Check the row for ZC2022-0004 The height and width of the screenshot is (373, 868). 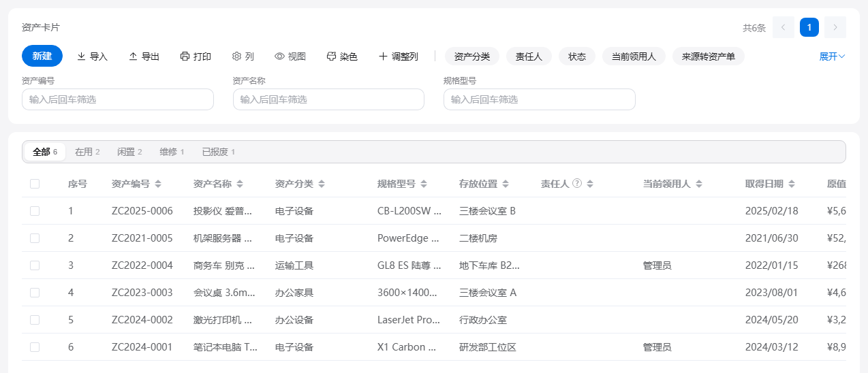[35, 265]
